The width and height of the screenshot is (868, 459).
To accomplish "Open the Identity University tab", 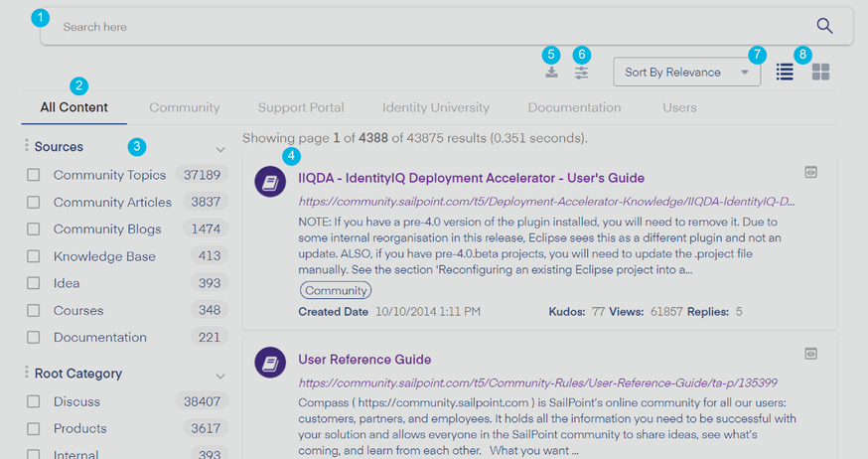I will pyautogui.click(x=436, y=107).
